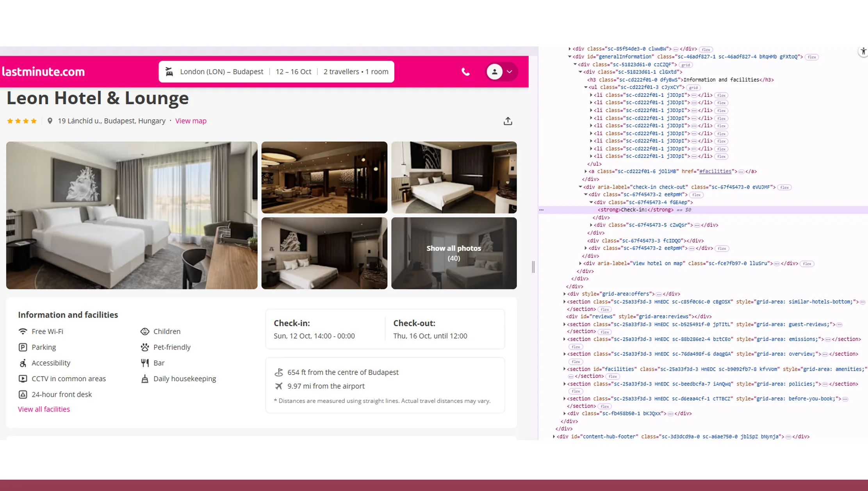
Task: Click the Free Wi-Fi icon
Action: pos(22,331)
